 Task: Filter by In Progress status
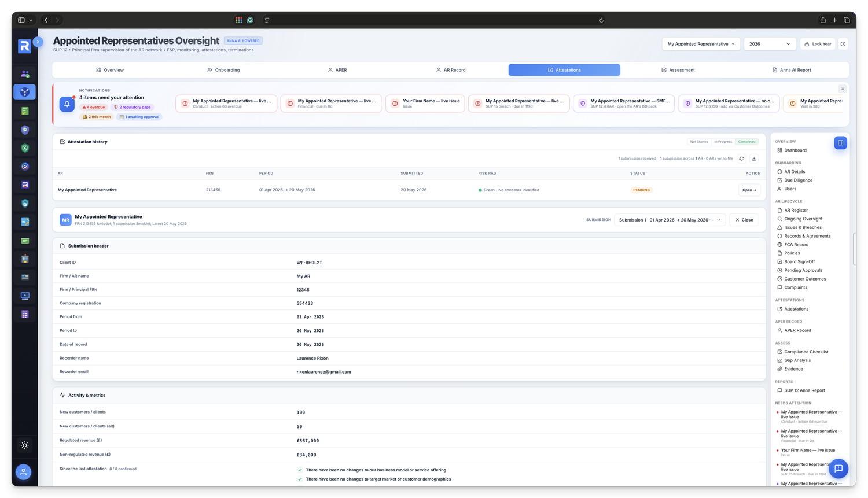[723, 142]
